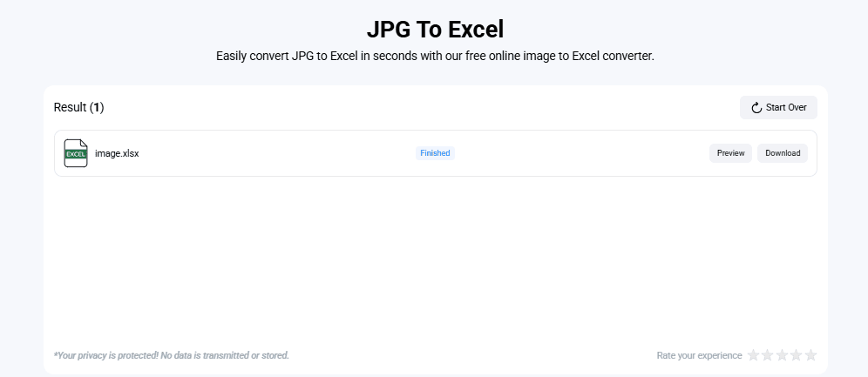This screenshot has height=377, width=868.
Task: Click the Finished status badge
Action: pos(435,153)
